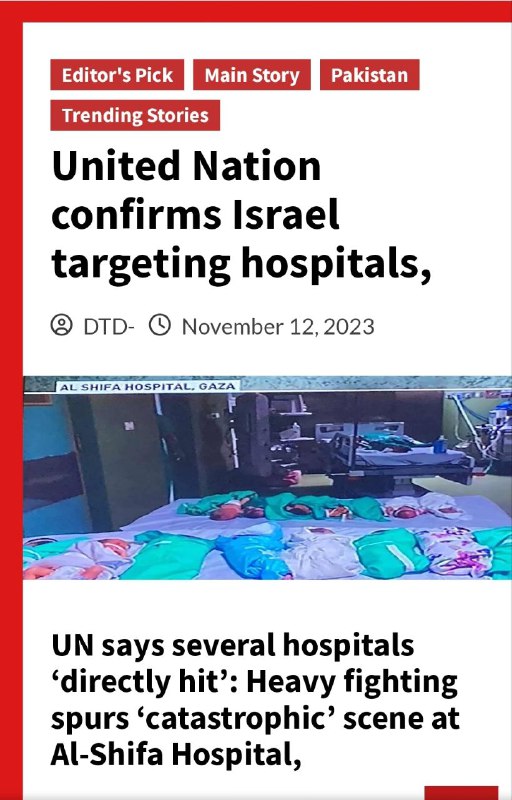512x800 pixels.
Task: Open the 'United Nation confirms Israel' headline
Action: click(241, 217)
